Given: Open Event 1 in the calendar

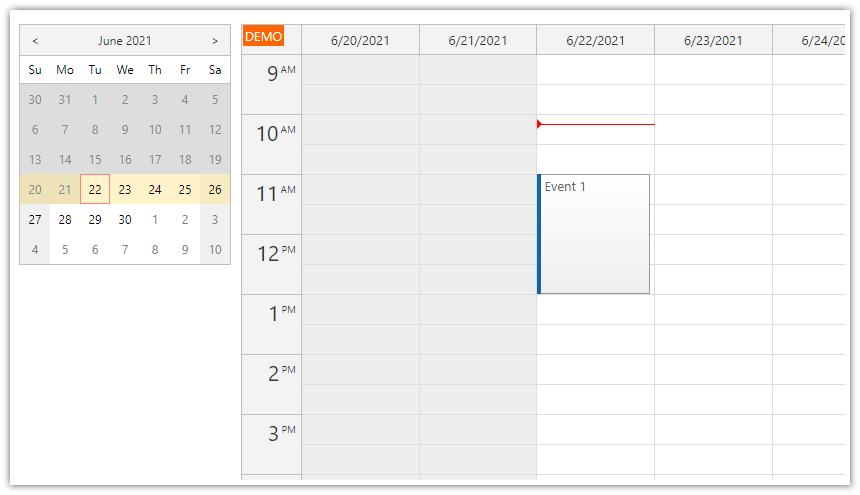Looking at the screenshot, I should 595,235.
